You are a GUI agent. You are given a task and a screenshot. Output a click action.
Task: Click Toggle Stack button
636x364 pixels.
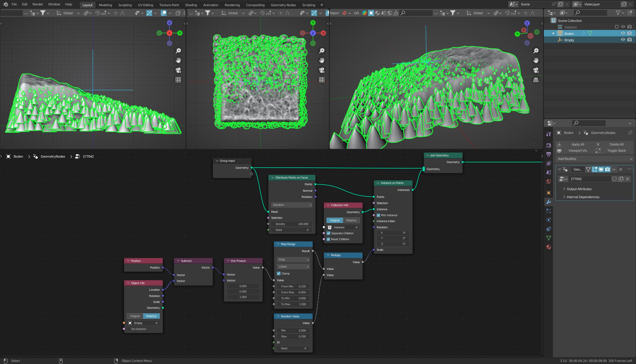[x=614, y=150]
